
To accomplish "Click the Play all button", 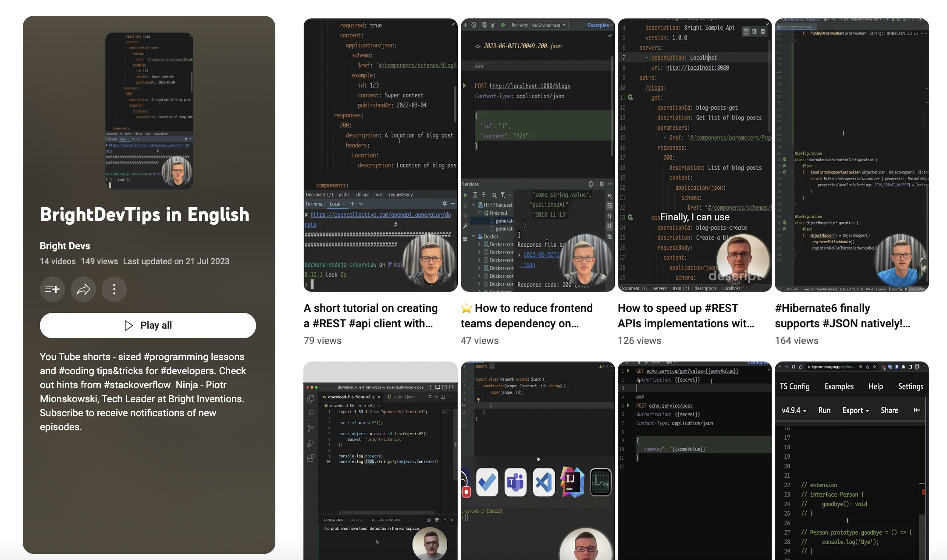I will tap(148, 326).
